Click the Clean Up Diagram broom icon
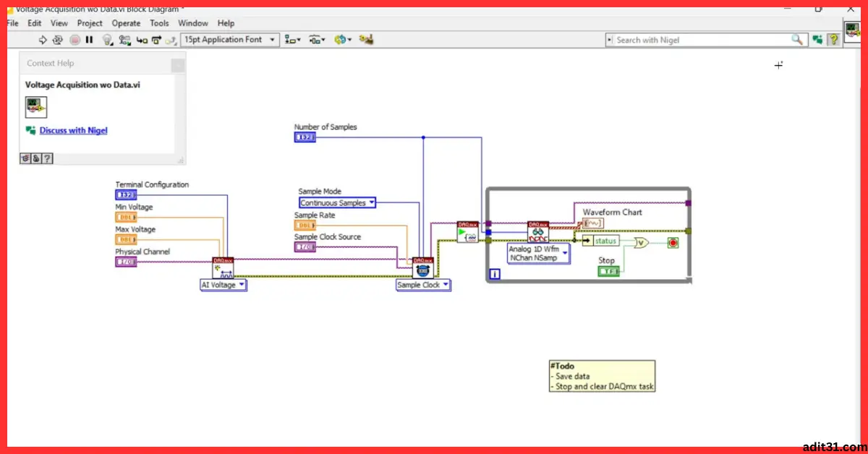This screenshot has height=454, width=868. (x=366, y=40)
